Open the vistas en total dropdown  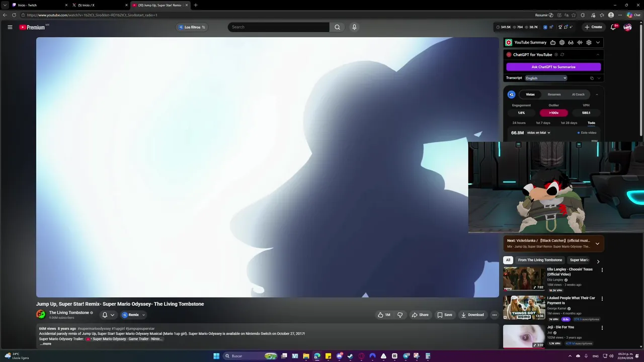coord(538,133)
